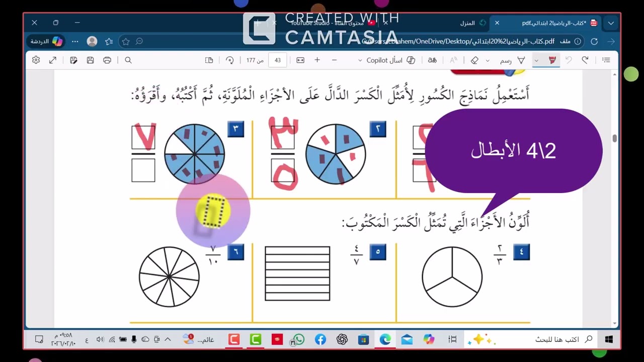Undo the last annotation
Viewport: 644px width, 362px height.
point(569,60)
